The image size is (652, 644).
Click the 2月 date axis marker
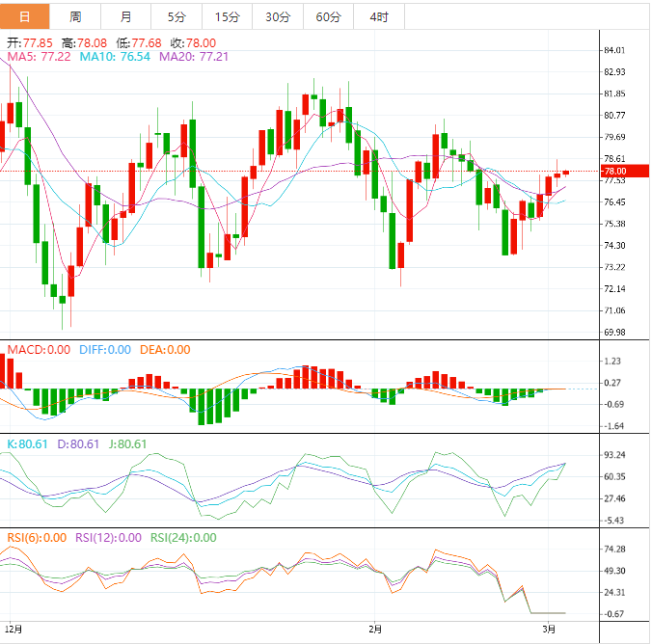coord(375,630)
